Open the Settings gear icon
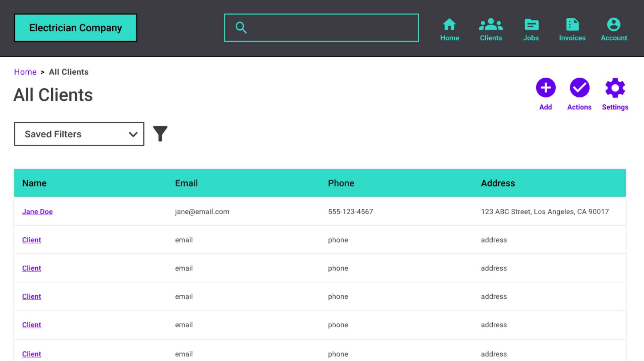 615,88
